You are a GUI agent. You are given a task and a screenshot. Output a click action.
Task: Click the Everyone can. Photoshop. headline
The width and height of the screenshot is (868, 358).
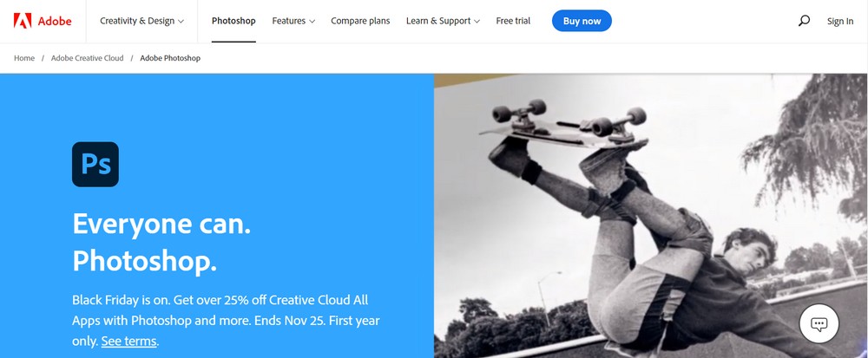pos(161,242)
